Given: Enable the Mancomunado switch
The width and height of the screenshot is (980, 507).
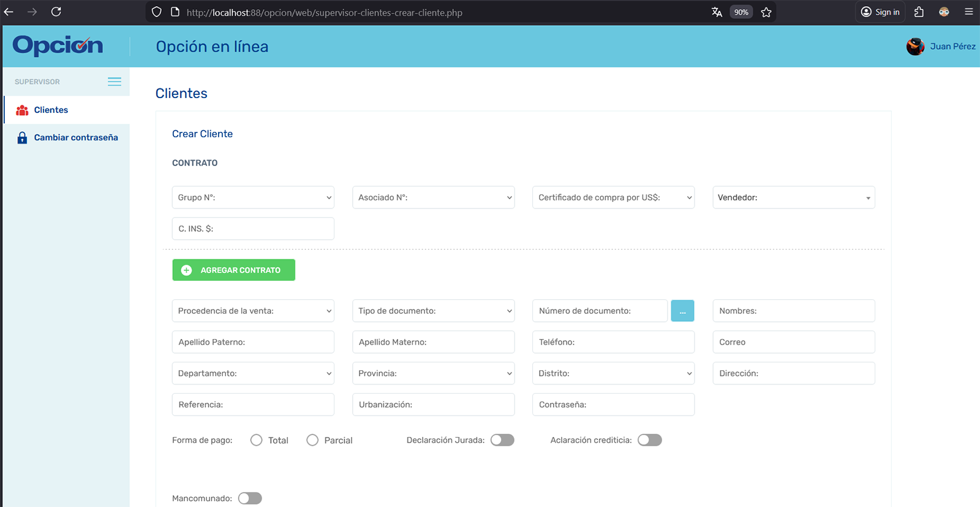Looking at the screenshot, I should coord(250,498).
